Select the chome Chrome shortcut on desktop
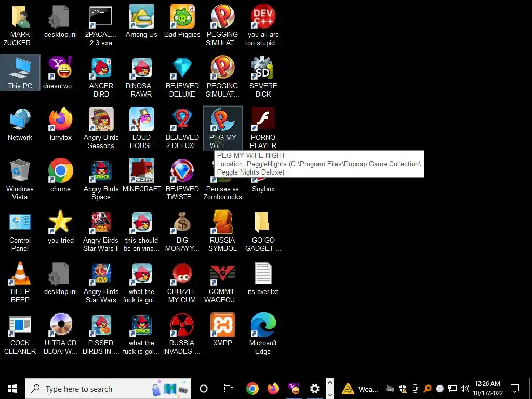Screen dimensions: 532x399 tap(61, 176)
